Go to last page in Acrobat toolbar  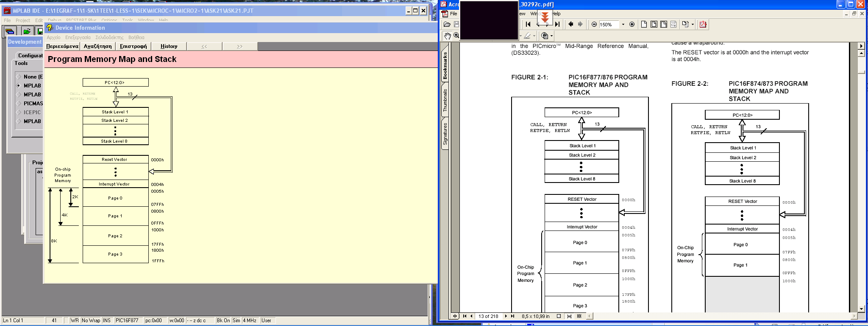tap(557, 24)
